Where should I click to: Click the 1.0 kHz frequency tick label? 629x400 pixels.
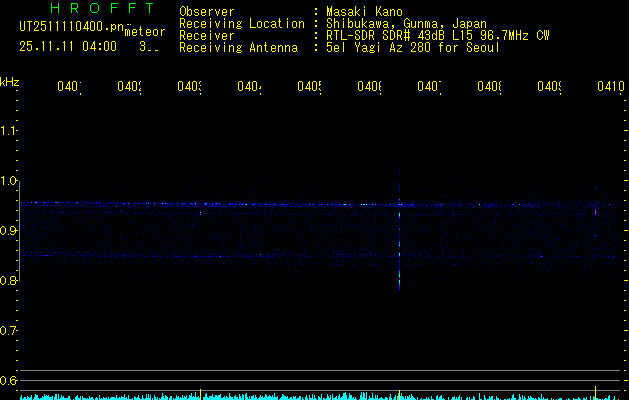click(9, 181)
